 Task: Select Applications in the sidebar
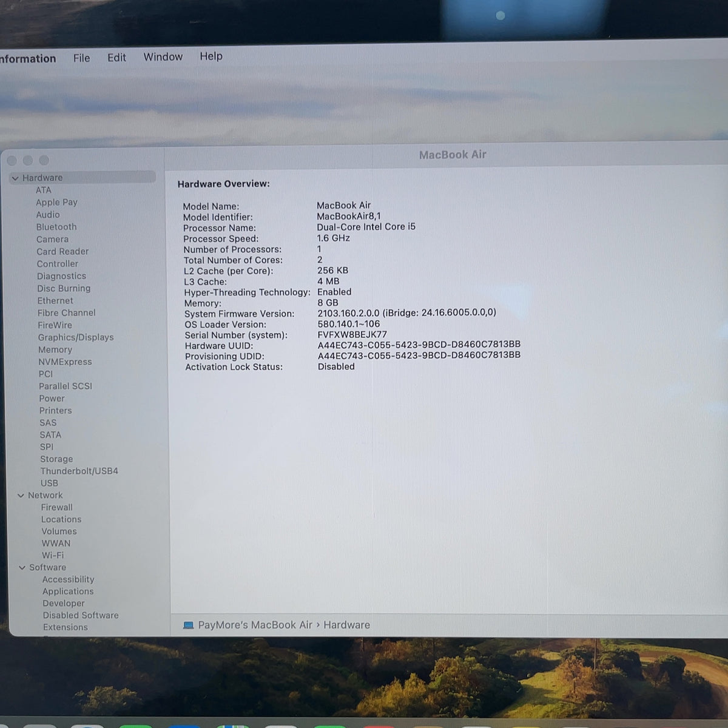(x=68, y=591)
